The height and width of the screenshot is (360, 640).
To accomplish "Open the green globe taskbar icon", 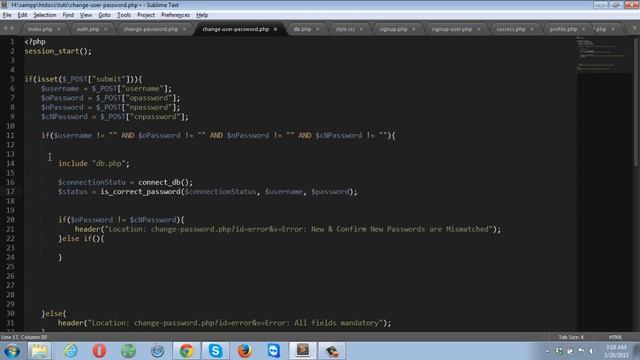I will (128, 351).
